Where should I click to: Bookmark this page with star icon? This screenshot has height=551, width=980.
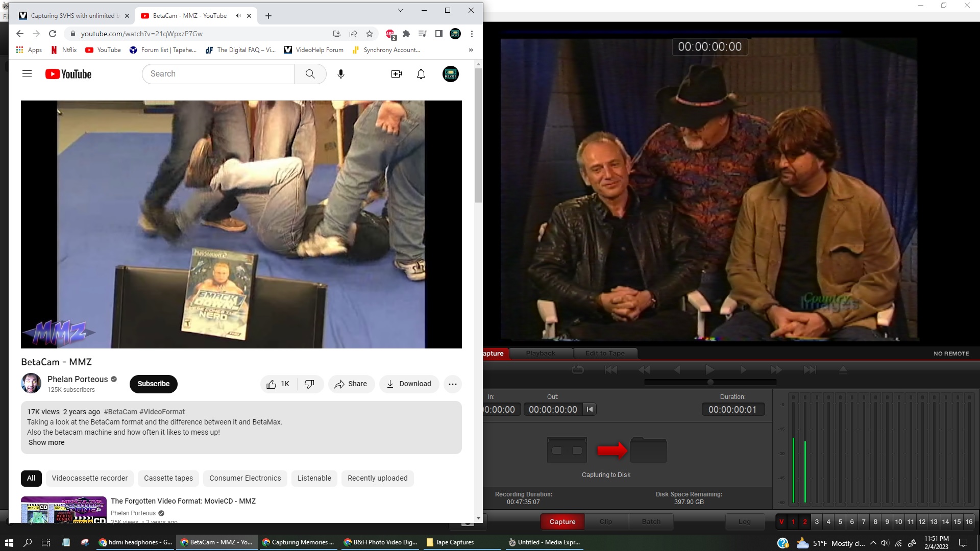(x=370, y=34)
